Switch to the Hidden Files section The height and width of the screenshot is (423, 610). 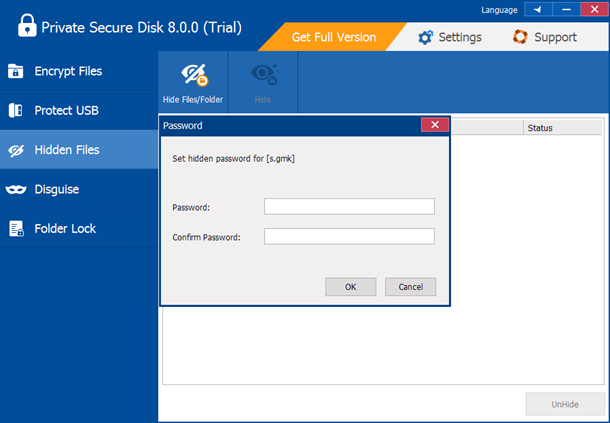[x=66, y=150]
